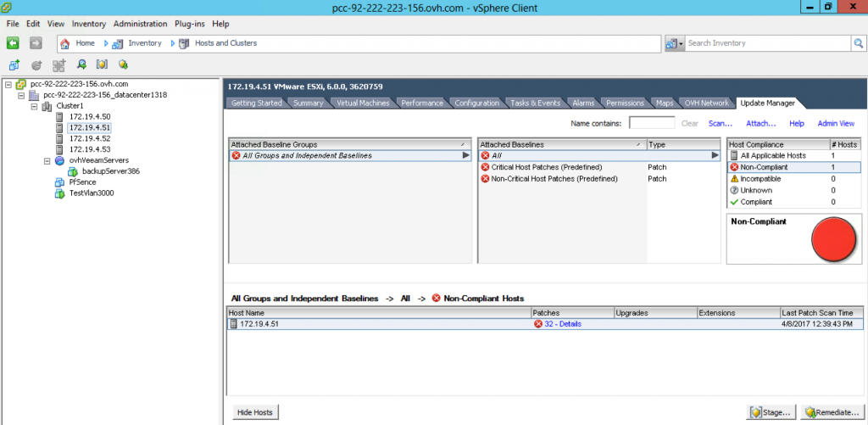Screen dimensions: 868x425
Task: Click the forward navigation arrow
Action: tap(36, 43)
